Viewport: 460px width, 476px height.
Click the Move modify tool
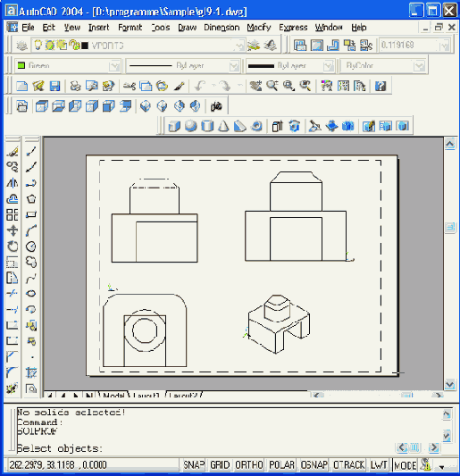(x=13, y=230)
